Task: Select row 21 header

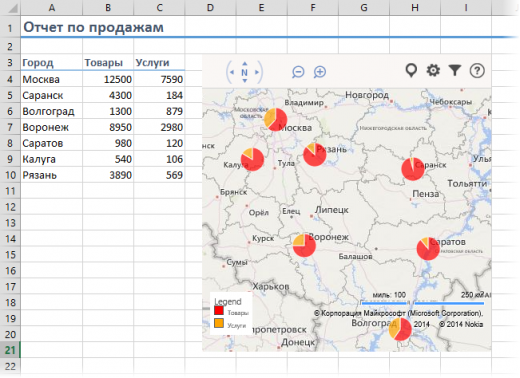Action: [10, 350]
